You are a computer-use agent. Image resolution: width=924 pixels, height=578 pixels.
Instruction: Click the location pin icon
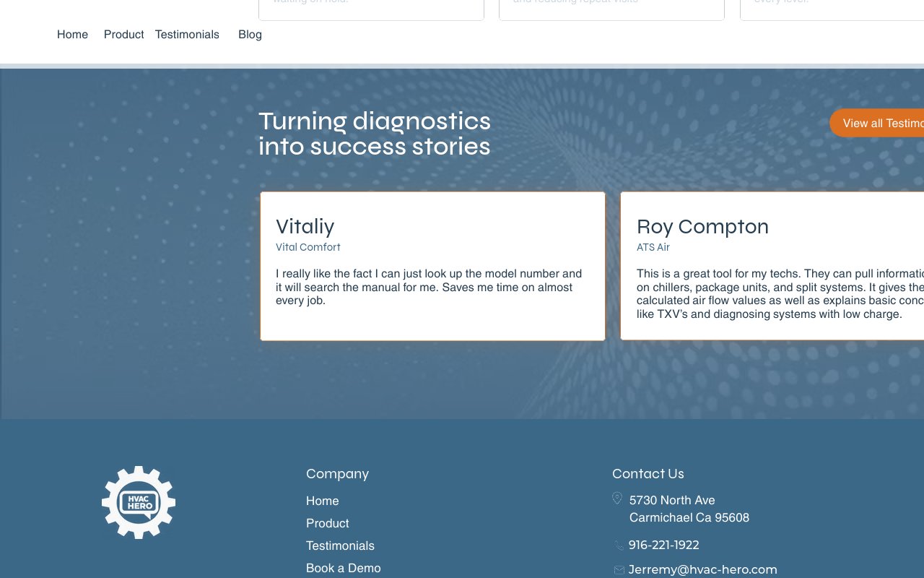[x=617, y=499]
